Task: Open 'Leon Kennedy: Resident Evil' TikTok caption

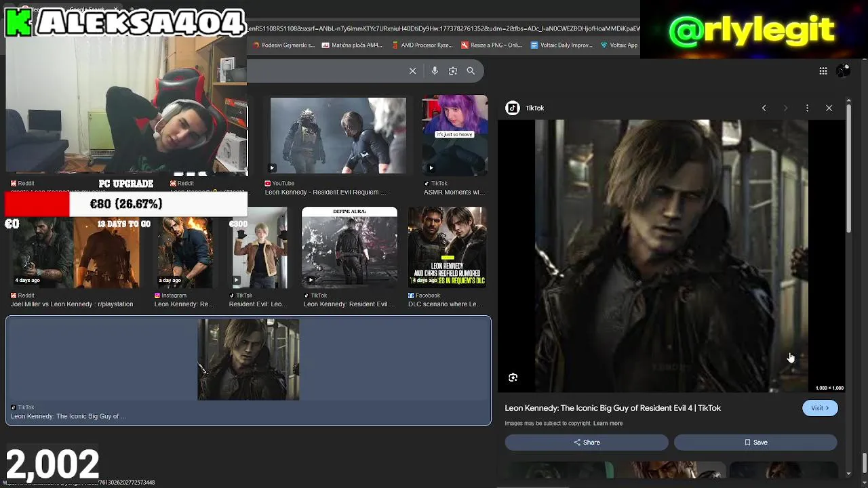Action: (x=349, y=304)
